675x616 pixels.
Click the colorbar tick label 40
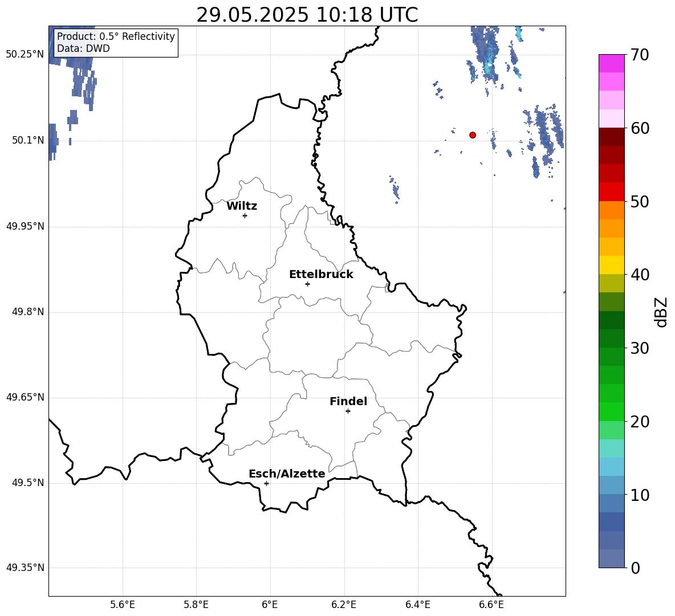point(640,275)
